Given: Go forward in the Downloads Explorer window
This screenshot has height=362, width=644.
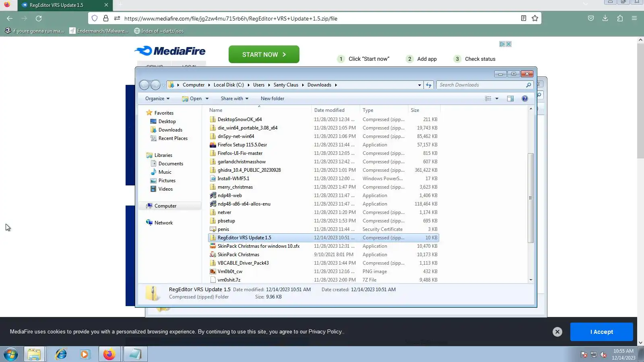Looking at the screenshot, I should pyautogui.click(x=155, y=85).
